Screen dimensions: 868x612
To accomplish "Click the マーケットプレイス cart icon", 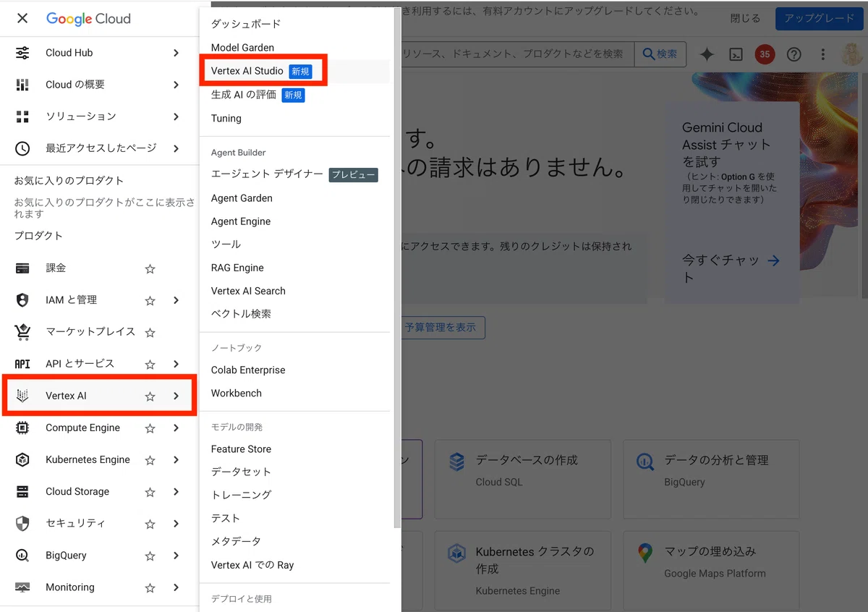I will click(22, 332).
